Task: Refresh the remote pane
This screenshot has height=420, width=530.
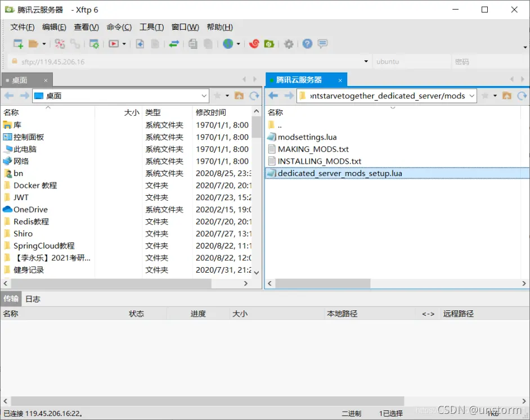Action: coord(522,96)
